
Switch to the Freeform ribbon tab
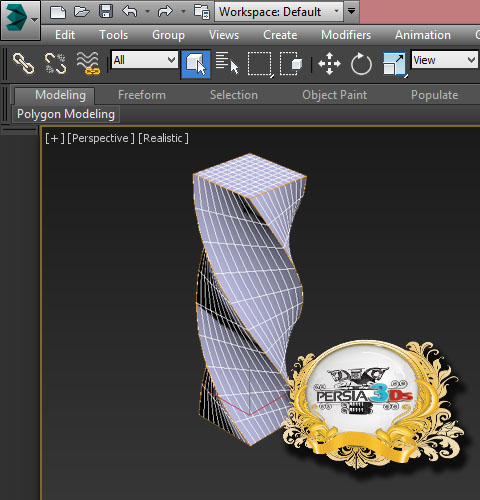click(142, 95)
